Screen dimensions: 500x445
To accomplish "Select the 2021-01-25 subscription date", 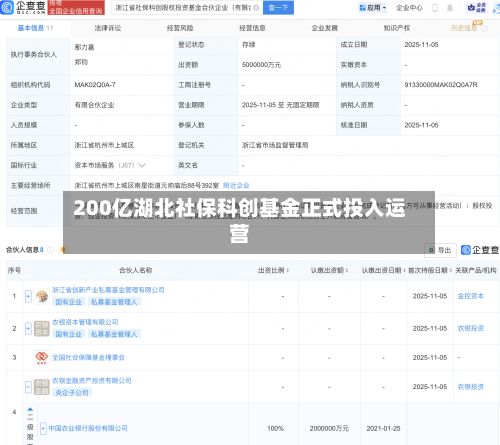I will coord(383,428).
